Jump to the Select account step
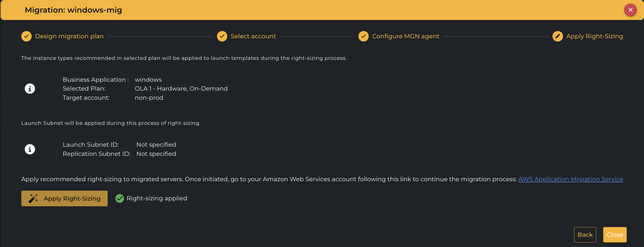This screenshot has height=247, width=644. pos(253,36)
